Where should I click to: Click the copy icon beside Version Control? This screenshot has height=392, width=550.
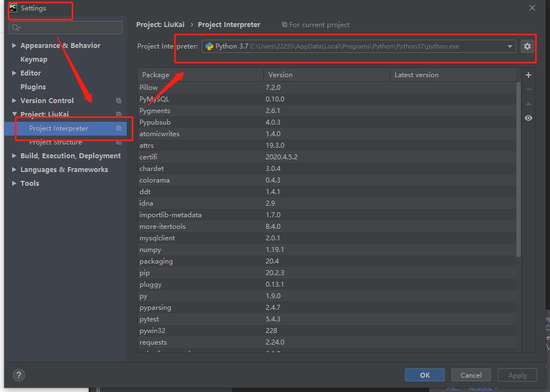pos(118,101)
